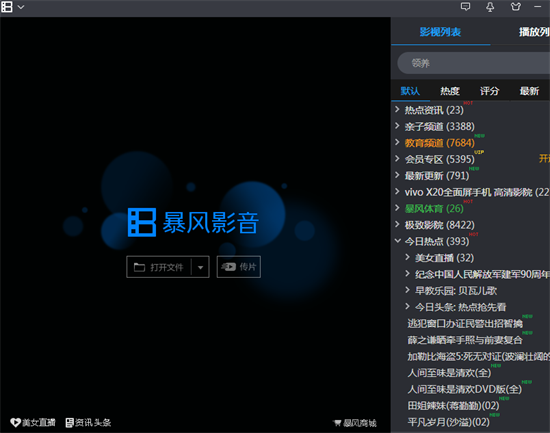Select the green 暴风体育 (26) text

[x=434, y=209]
